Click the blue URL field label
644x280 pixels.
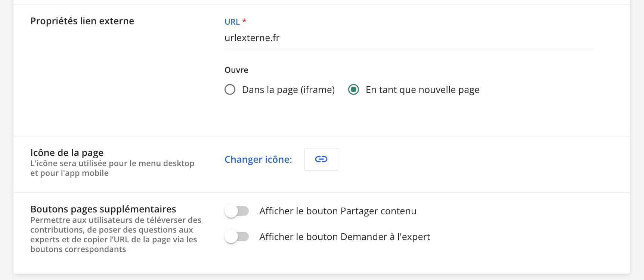click(x=232, y=22)
